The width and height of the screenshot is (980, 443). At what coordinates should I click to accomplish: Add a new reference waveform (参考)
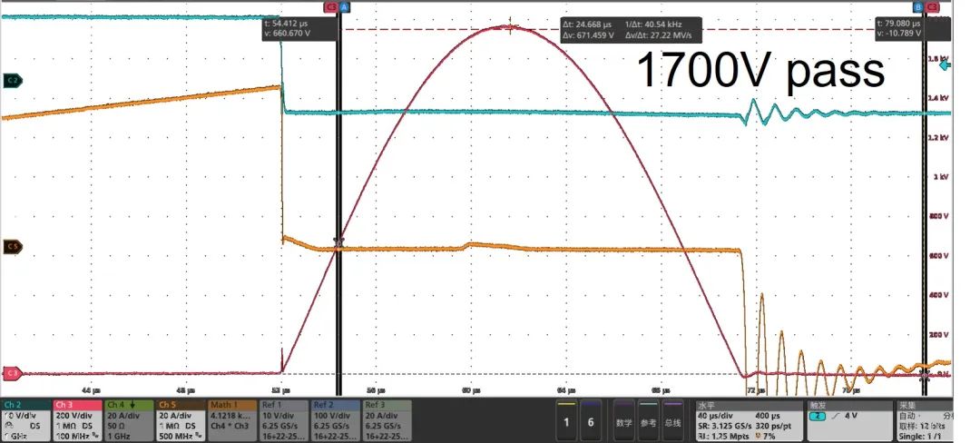[648, 421]
